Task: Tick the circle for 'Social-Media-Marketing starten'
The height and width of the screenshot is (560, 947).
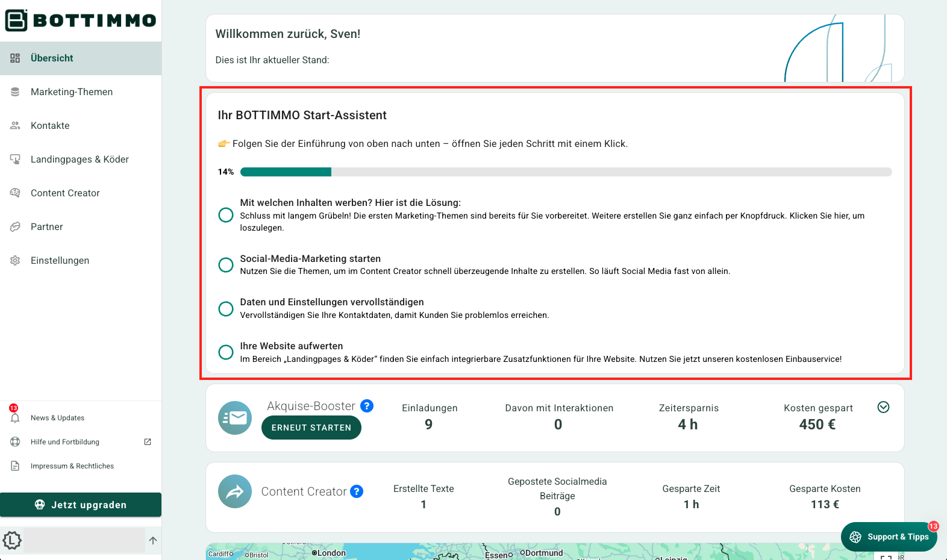Action: point(226,265)
